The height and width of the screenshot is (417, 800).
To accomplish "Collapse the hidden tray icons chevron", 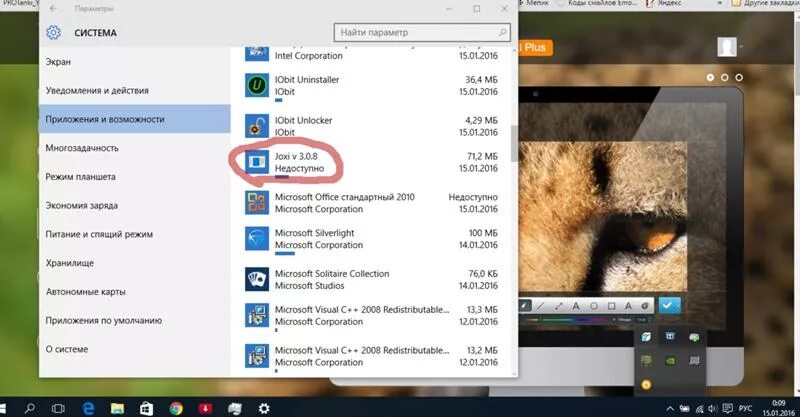I will click(x=670, y=409).
